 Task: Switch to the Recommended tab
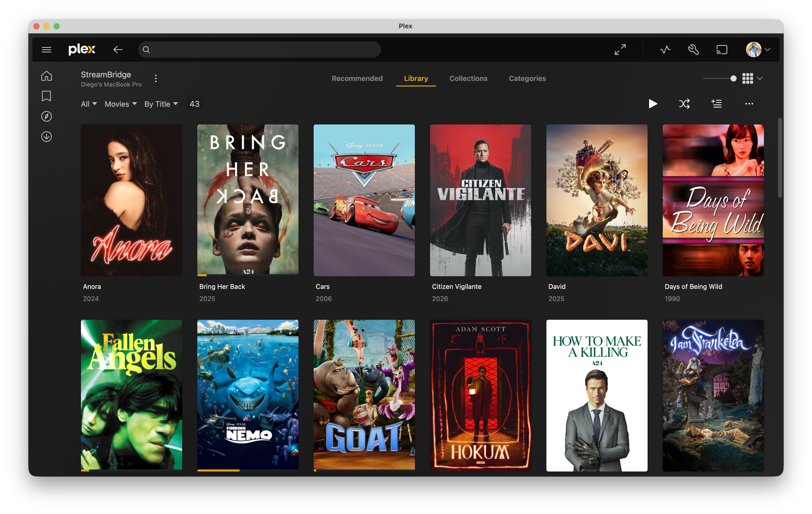(x=357, y=79)
